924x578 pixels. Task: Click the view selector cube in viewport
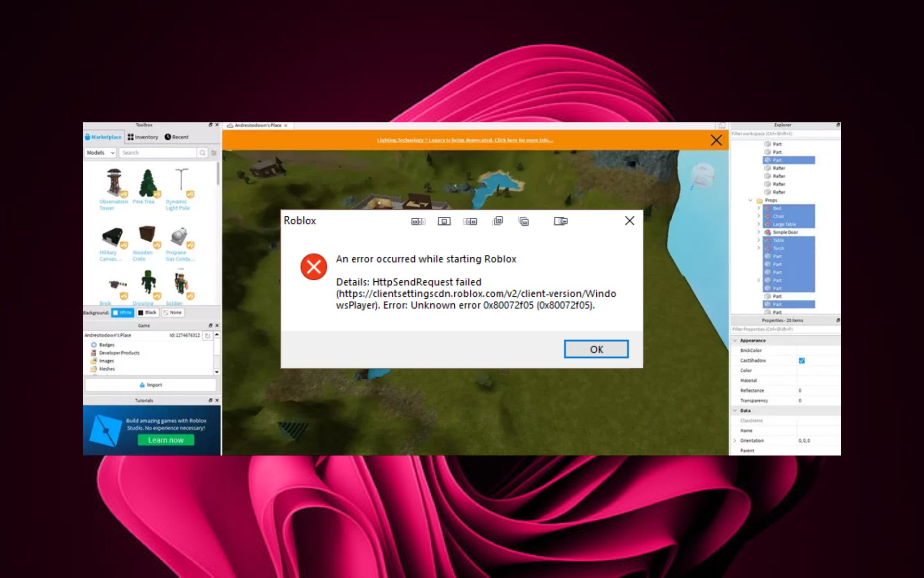(x=702, y=175)
